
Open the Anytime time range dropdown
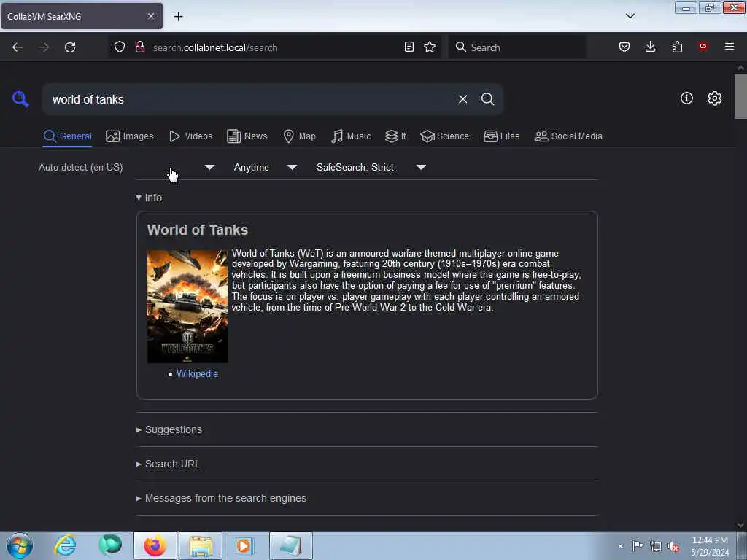266,167
